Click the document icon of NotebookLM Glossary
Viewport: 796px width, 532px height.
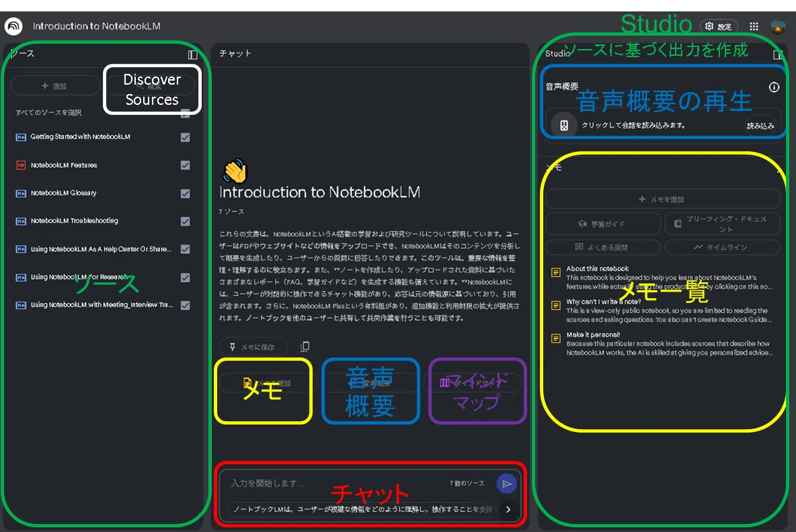coord(21,193)
